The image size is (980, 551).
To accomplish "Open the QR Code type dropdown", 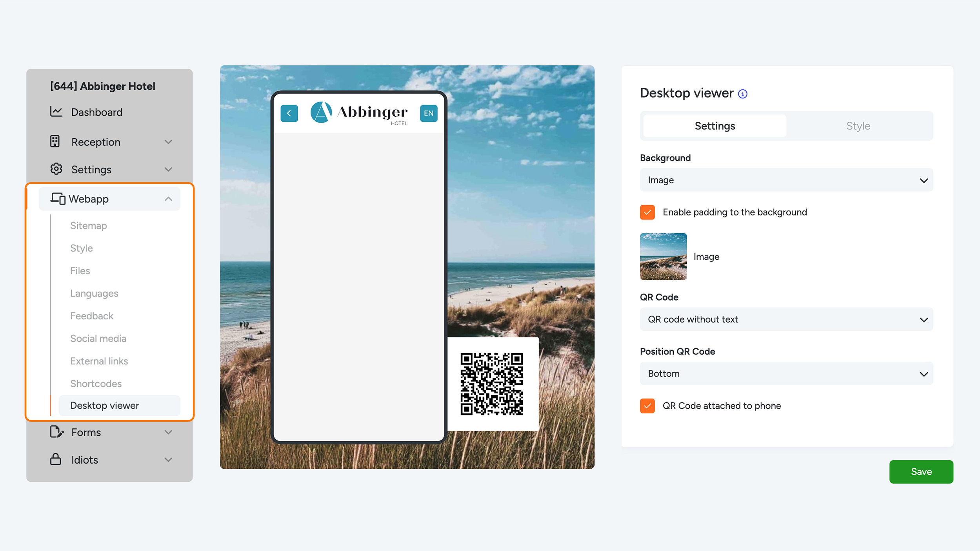I will point(786,319).
